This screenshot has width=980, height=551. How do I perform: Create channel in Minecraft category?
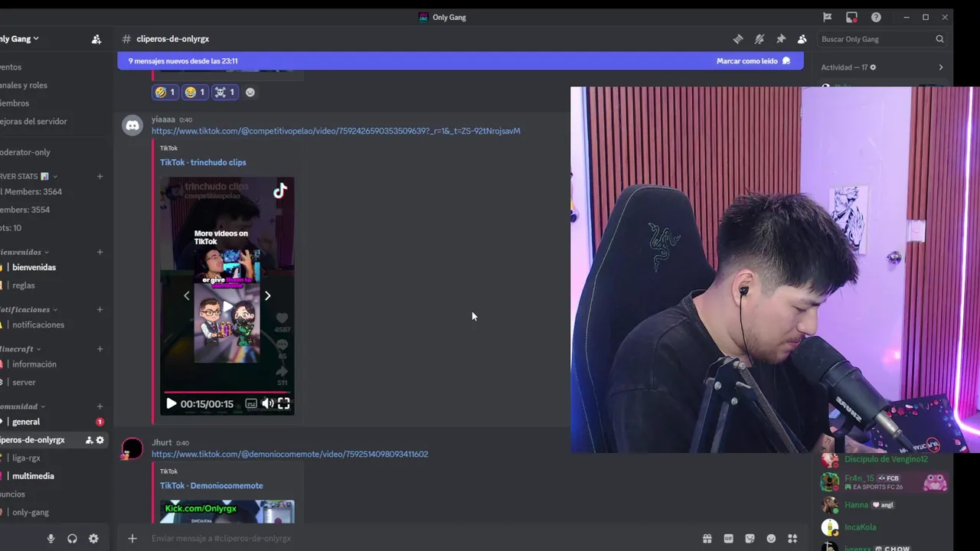(x=100, y=349)
